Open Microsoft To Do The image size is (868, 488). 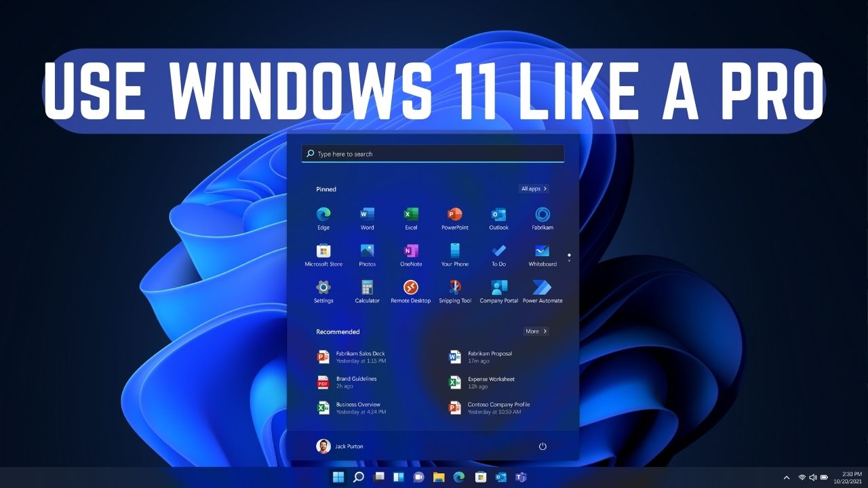[x=498, y=251]
